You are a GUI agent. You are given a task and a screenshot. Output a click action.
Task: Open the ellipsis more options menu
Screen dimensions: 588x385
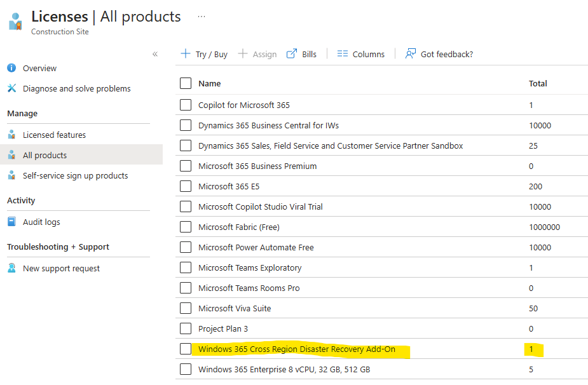click(202, 17)
